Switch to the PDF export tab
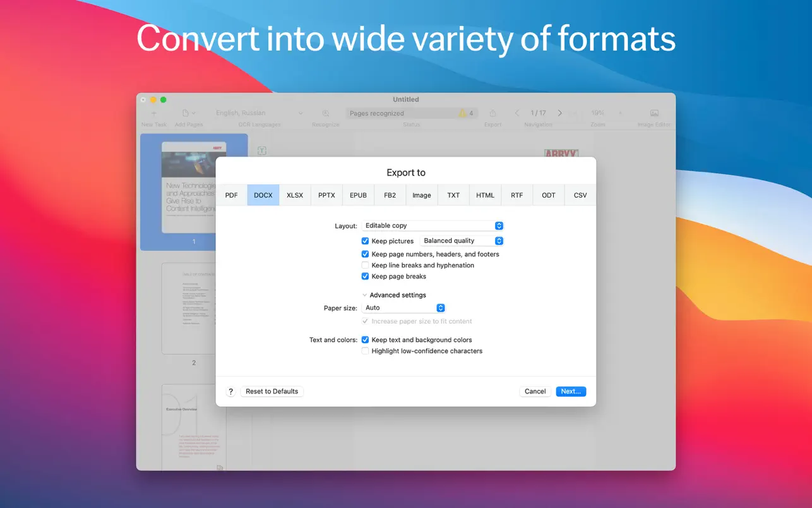 232,195
